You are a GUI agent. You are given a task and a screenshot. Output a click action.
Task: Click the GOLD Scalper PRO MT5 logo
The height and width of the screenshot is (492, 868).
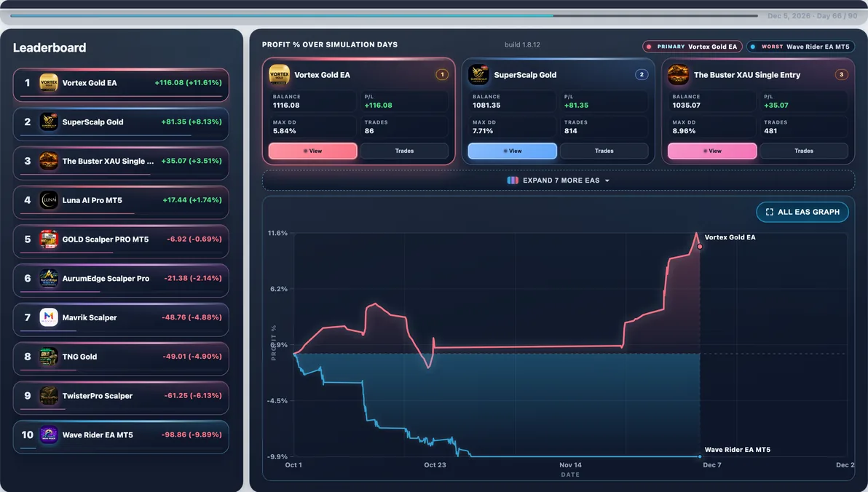(49, 239)
